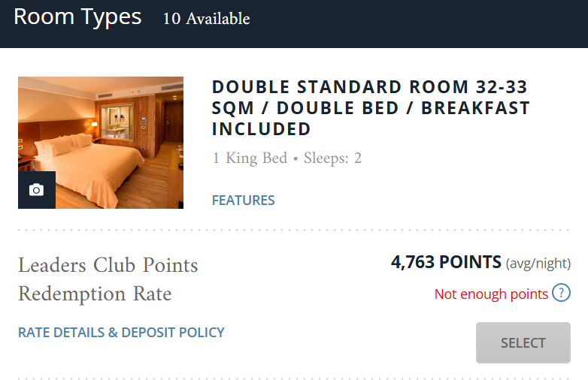Open Rate Details & Deposit Policy link
This screenshot has width=588, height=380.
point(121,332)
